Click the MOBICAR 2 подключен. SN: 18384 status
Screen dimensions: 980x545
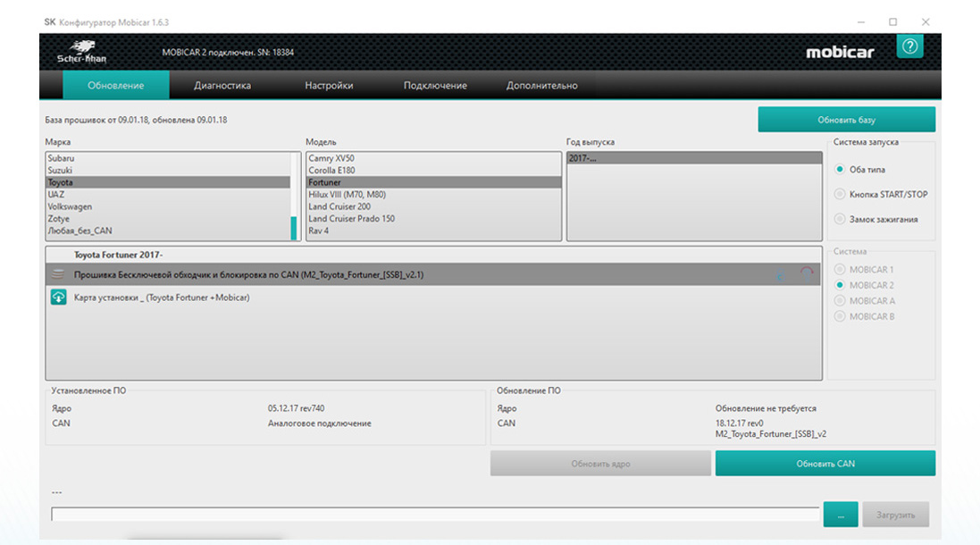point(228,53)
